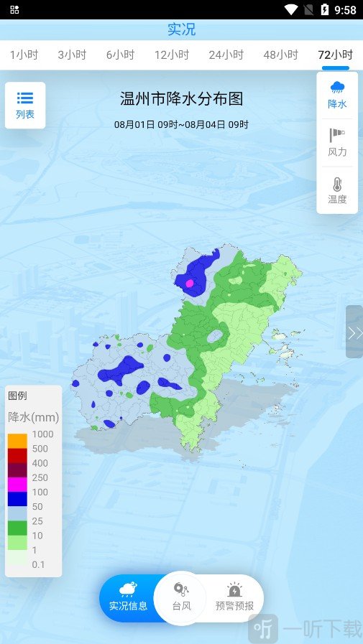363x644 pixels.
Task: Select the 1小时 time range tab
Action: tap(24, 55)
